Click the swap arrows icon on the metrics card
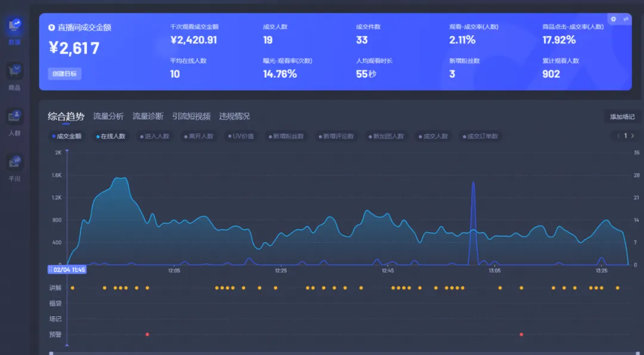This screenshot has height=355, width=644. [626, 19]
